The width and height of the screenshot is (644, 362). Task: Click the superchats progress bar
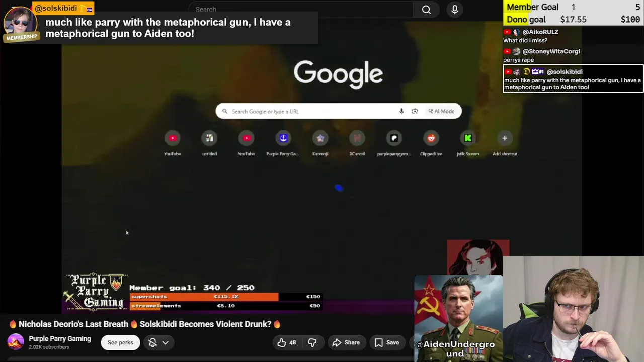225,297
